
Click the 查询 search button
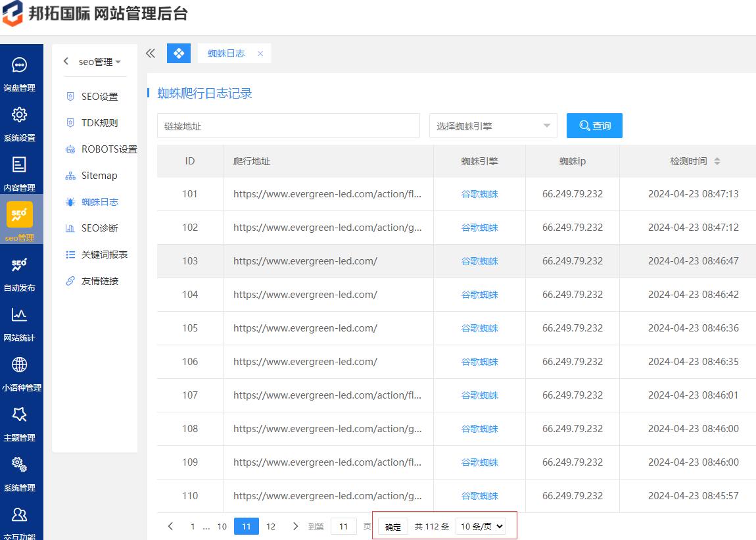click(594, 125)
